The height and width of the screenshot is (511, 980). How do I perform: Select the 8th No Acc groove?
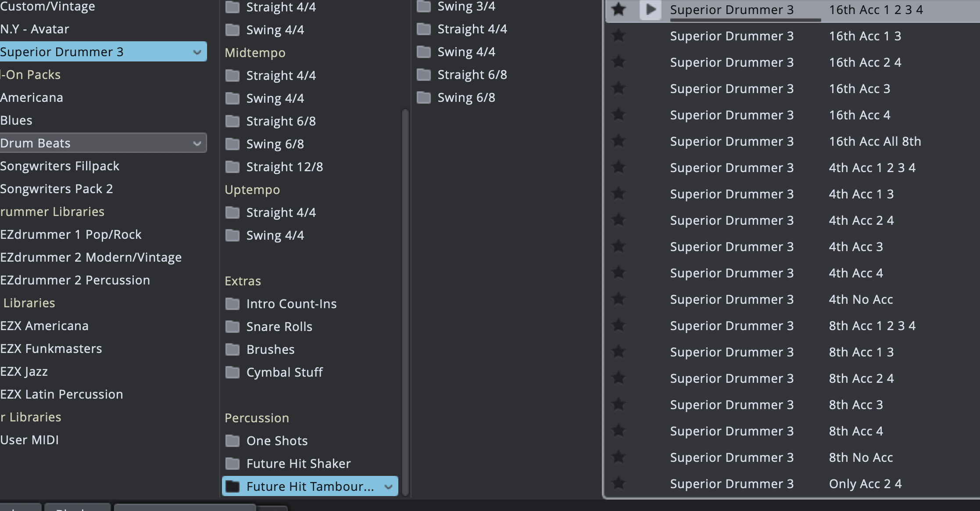click(x=792, y=457)
